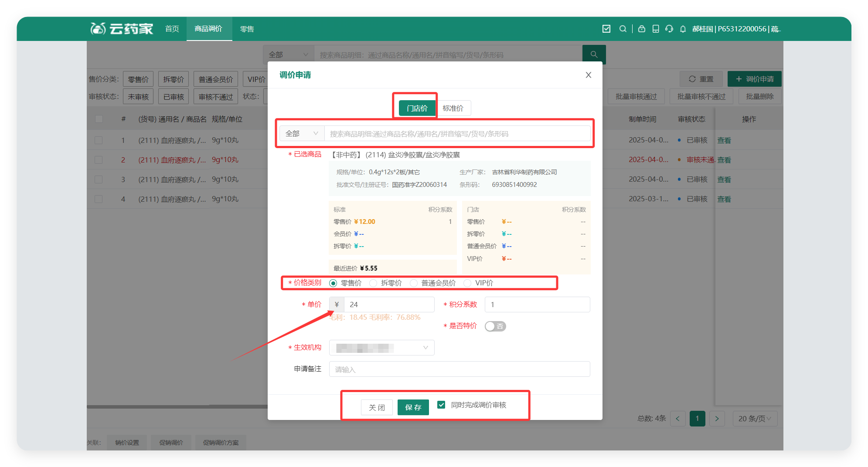The width and height of the screenshot is (868, 467).
Task: Click the 积分系数 input field
Action: pyautogui.click(x=537, y=305)
